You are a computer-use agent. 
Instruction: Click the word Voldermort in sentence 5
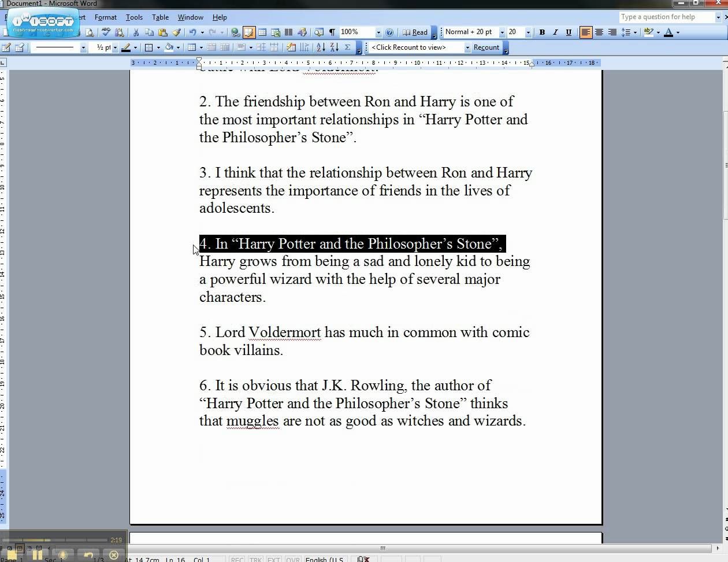[x=284, y=332]
